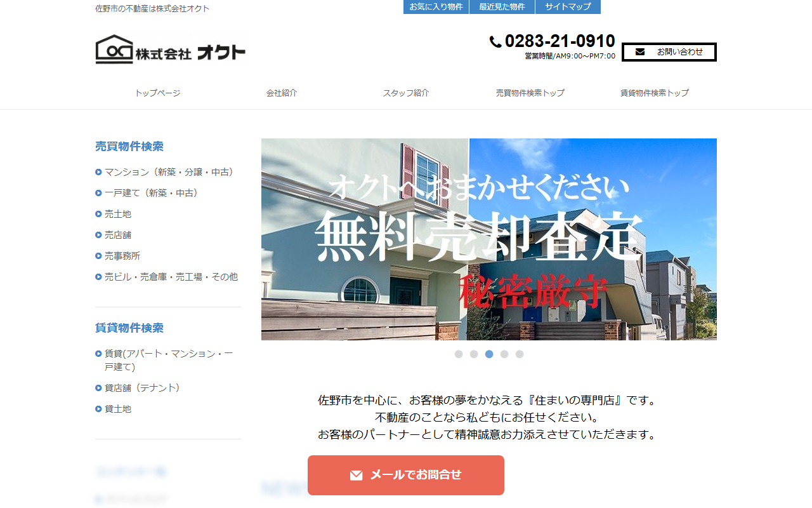Click the bullet icon beside 売土地
The height and width of the screenshot is (508, 812).
tap(98, 214)
